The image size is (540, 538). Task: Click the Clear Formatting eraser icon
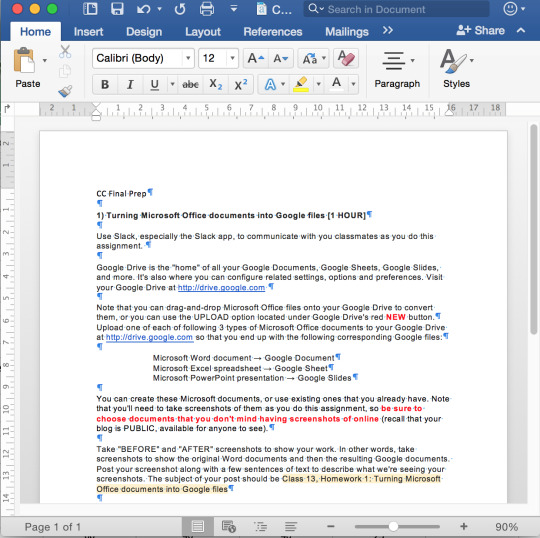346,58
